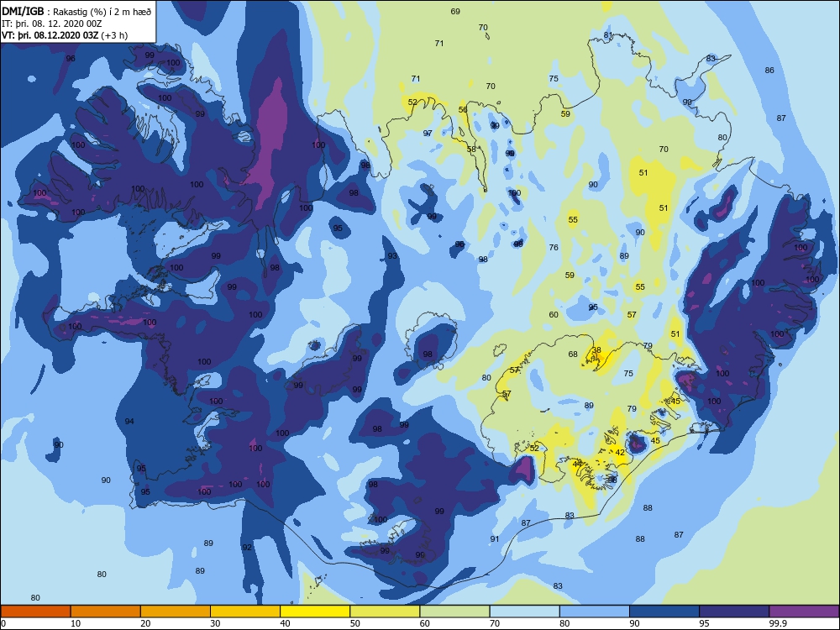
Task: Click the '86' humidity value on the map
Action: pos(769,71)
